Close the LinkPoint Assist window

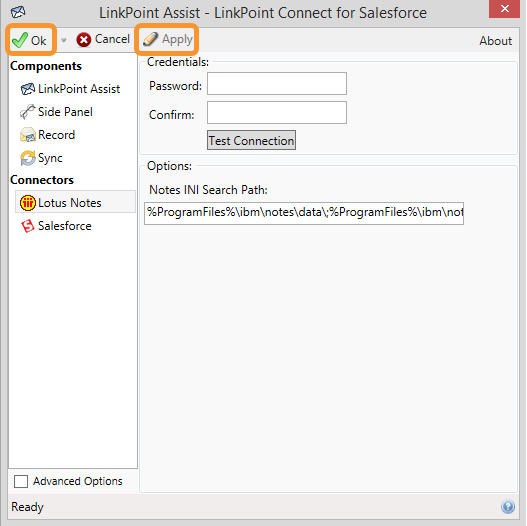coord(504,9)
